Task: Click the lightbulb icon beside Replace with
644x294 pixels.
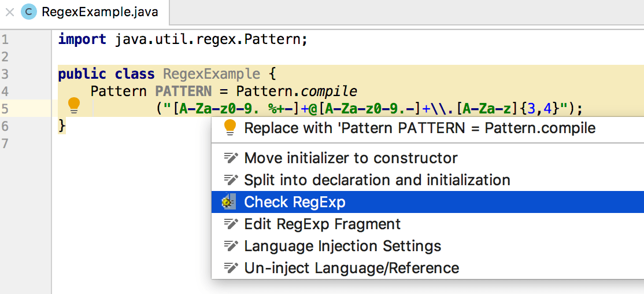Action: [x=230, y=127]
